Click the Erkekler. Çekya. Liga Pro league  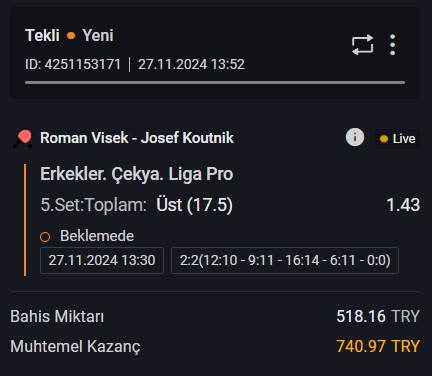click(137, 174)
